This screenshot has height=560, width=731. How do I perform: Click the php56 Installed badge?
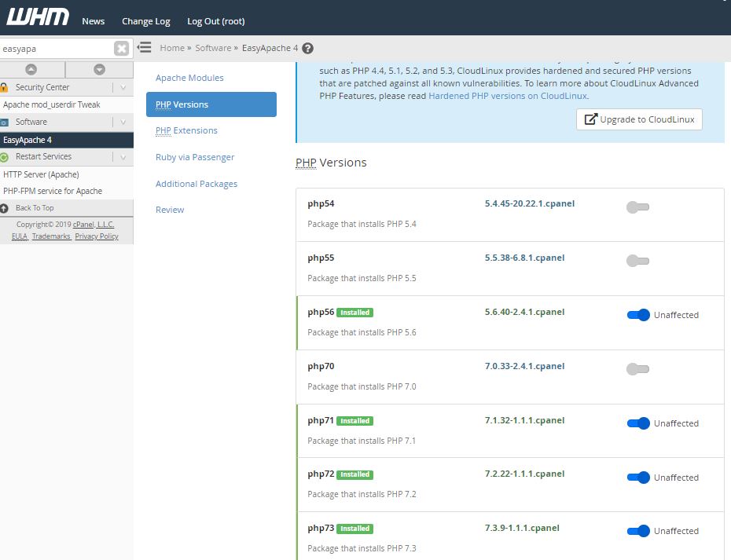pyautogui.click(x=354, y=313)
